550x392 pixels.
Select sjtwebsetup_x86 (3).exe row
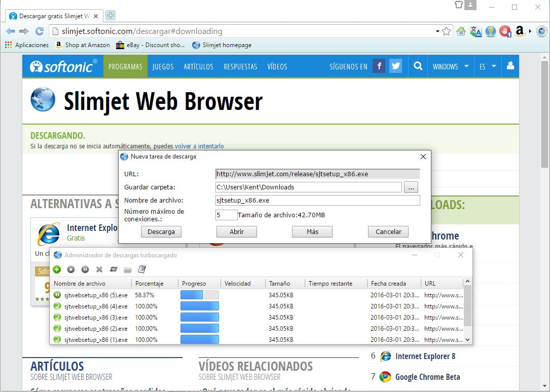(258, 318)
